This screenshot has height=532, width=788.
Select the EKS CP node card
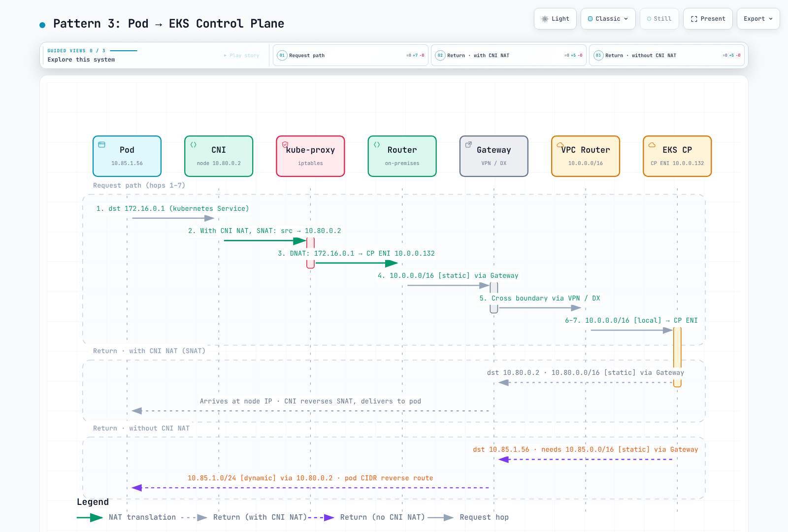(x=677, y=156)
